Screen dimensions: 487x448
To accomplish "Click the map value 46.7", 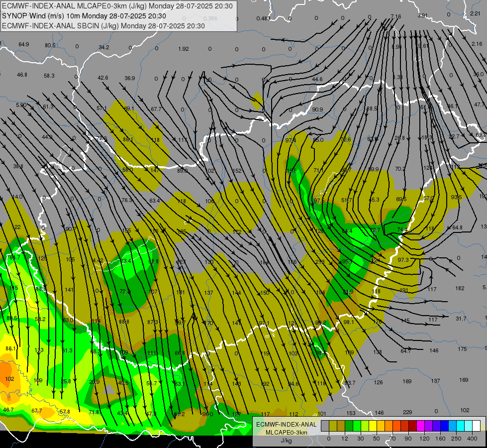I will tap(8, 410).
